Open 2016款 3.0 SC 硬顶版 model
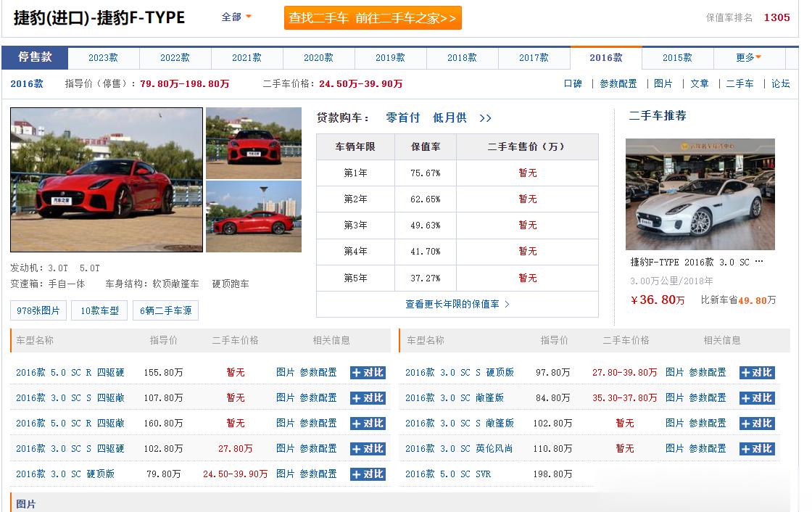 pyautogui.click(x=65, y=474)
